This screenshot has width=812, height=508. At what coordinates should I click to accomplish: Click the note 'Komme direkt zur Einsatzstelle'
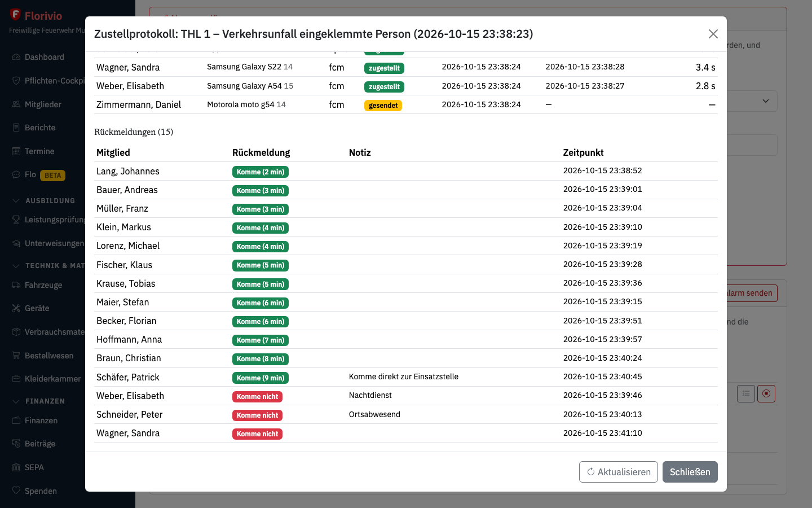(404, 376)
